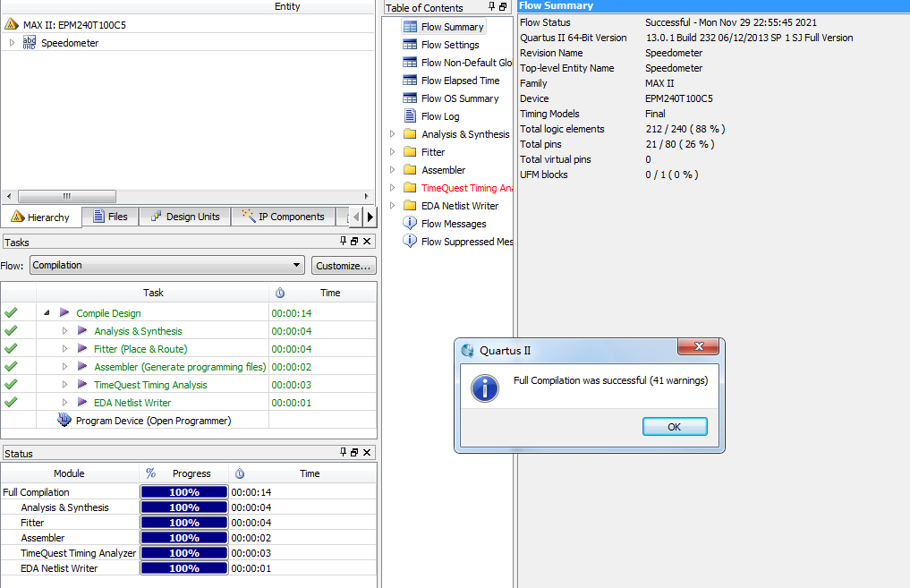The image size is (910, 588).
Task: Click the right arrow to show more tabs
Action: click(x=370, y=217)
